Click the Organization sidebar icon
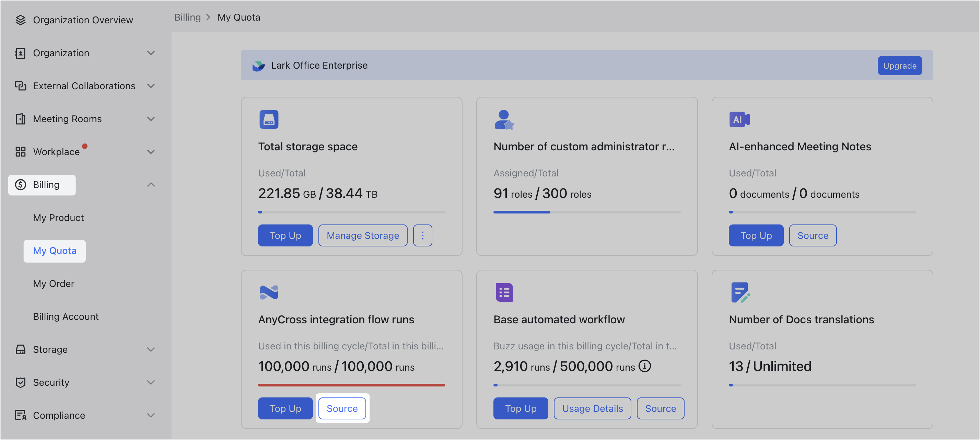This screenshot has height=440, width=980. point(21,53)
